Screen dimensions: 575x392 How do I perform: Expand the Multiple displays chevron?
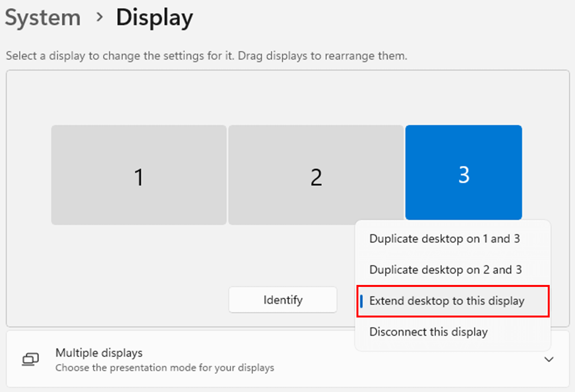(x=549, y=359)
